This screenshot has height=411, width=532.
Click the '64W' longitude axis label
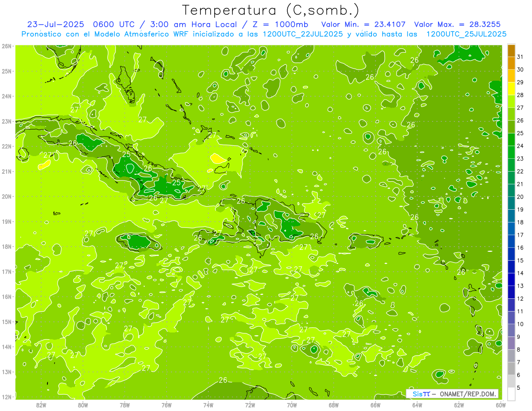point(417,405)
